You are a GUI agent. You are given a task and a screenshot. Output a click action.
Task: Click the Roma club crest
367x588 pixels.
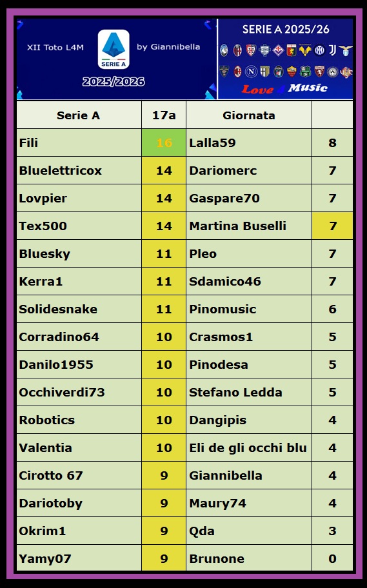292,72
